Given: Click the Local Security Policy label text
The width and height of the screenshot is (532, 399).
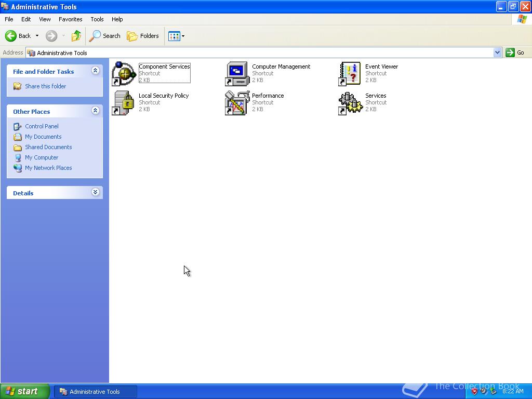Looking at the screenshot, I should pos(164,96).
